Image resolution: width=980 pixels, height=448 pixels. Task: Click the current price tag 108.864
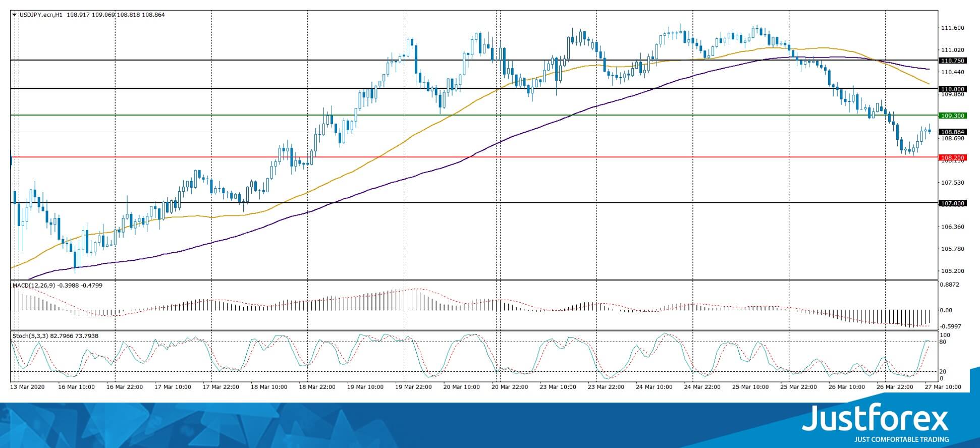pos(953,132)
